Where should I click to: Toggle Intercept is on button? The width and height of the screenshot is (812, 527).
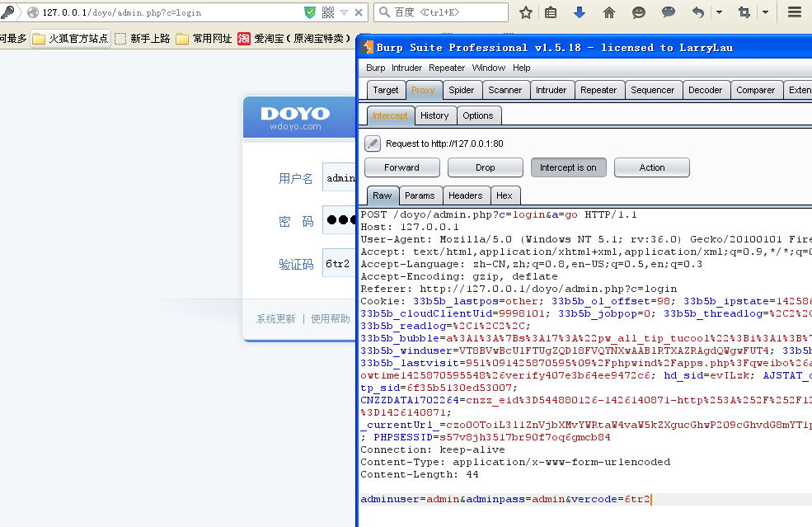click(x=568, y=167)
